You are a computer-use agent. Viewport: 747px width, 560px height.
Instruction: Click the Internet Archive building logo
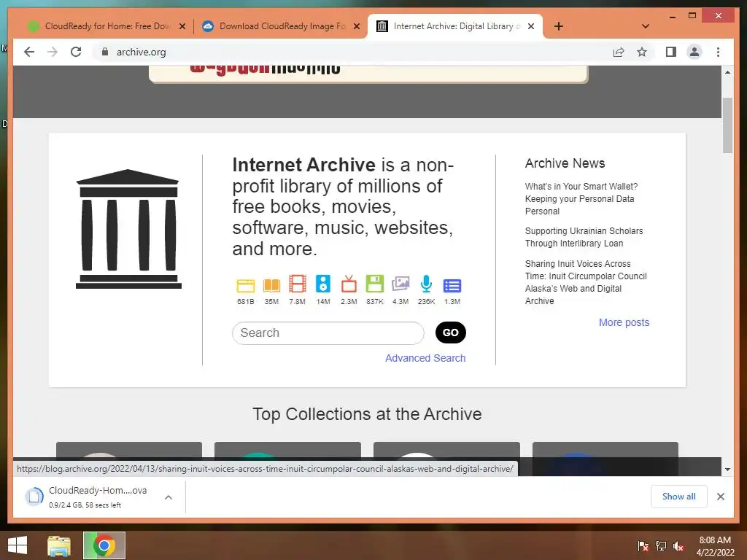[x=128, y=229]
